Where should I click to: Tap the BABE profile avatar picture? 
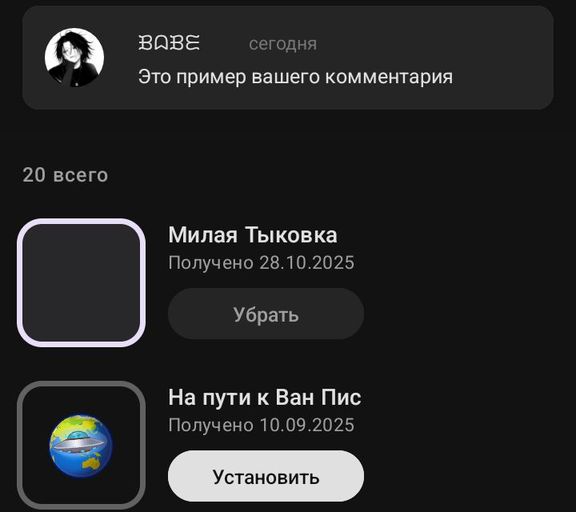point(74,58)
